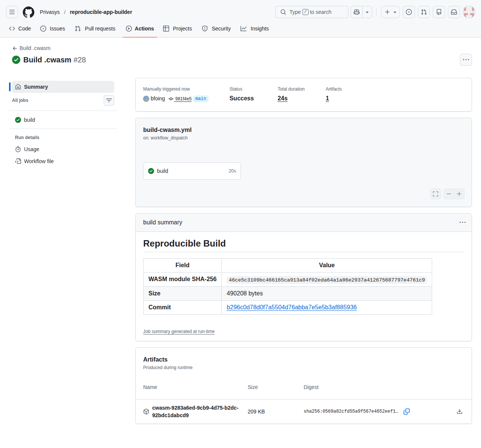Click the 490208 bytes size value

(x=245, y=294)
